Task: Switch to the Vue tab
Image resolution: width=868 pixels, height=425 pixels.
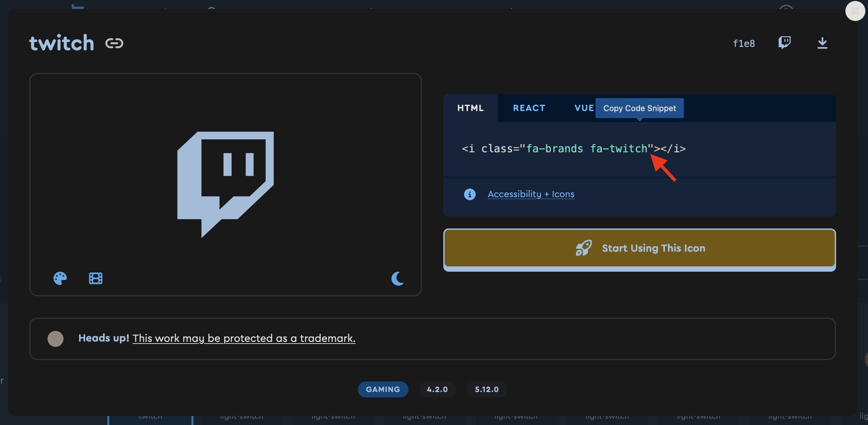Action: pyautogui.click(x=584, y=108)
